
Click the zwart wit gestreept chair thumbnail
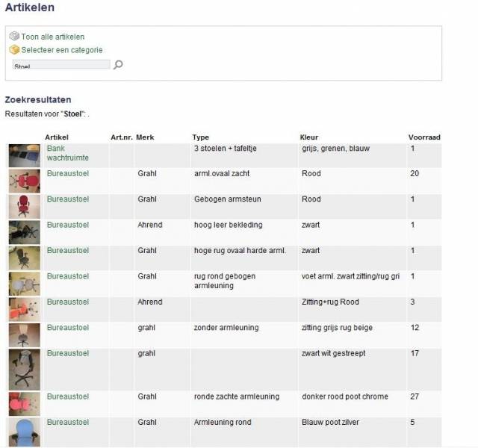pos(25,370)
